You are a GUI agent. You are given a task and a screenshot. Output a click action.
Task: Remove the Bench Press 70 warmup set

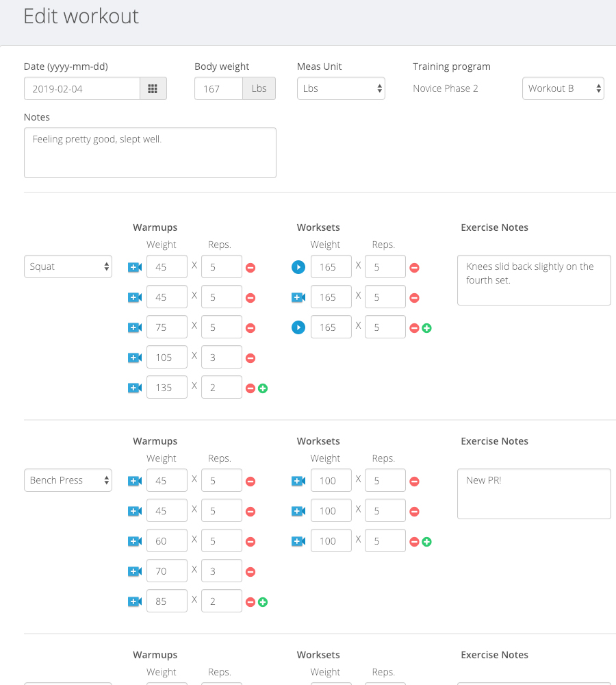click(251, 571)
